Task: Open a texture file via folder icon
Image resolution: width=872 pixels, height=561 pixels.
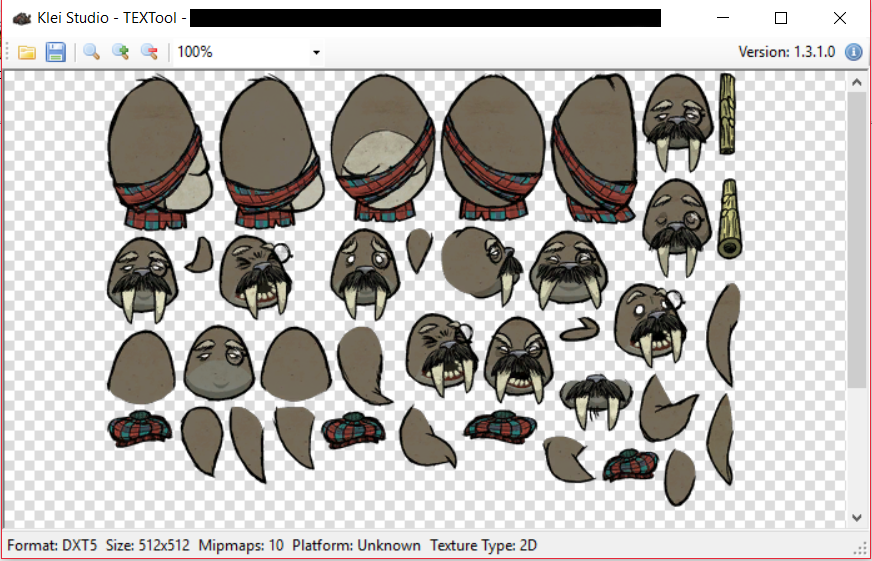Action: point(27,52)
